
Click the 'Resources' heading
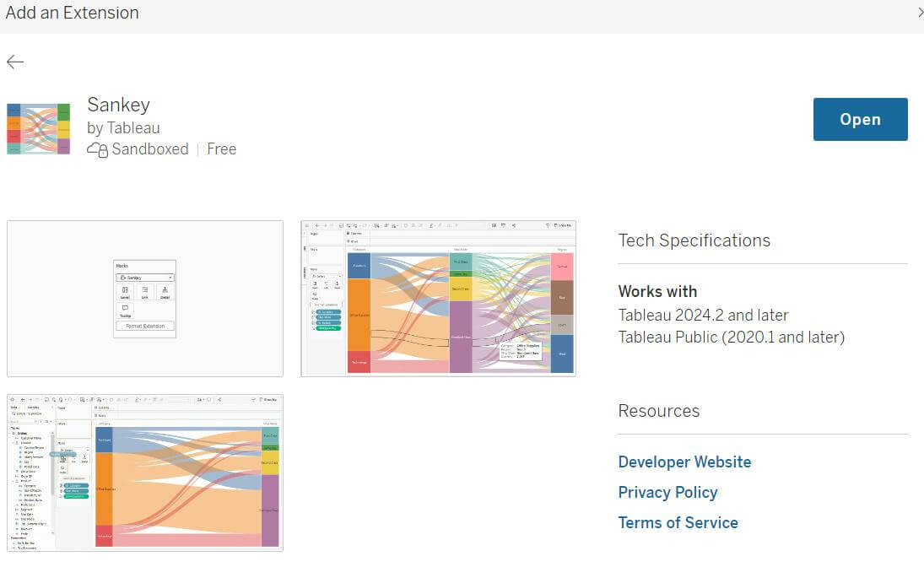[659, 411]
